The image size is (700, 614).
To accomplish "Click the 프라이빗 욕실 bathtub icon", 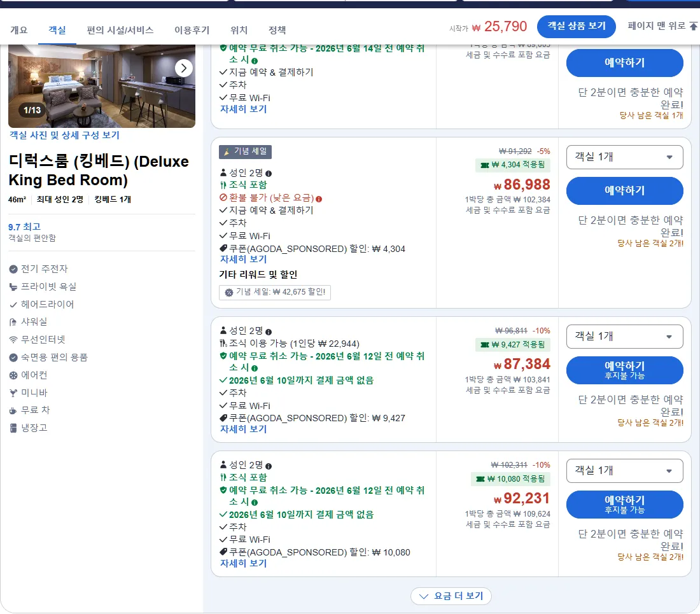I will 13,287.
